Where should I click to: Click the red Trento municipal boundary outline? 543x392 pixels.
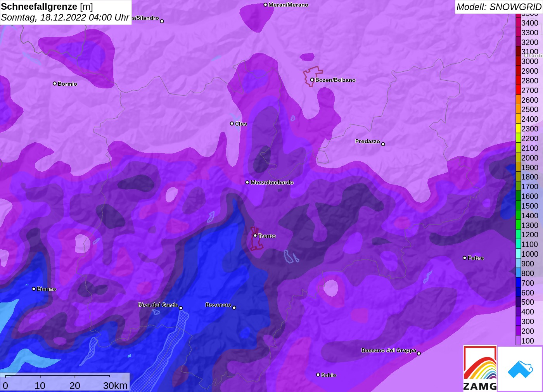click(256, 238)
